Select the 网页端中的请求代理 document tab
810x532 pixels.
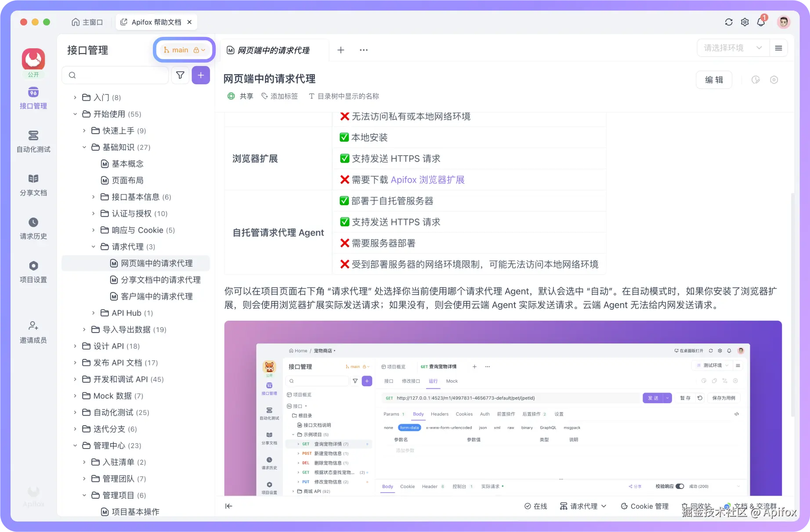273,50
